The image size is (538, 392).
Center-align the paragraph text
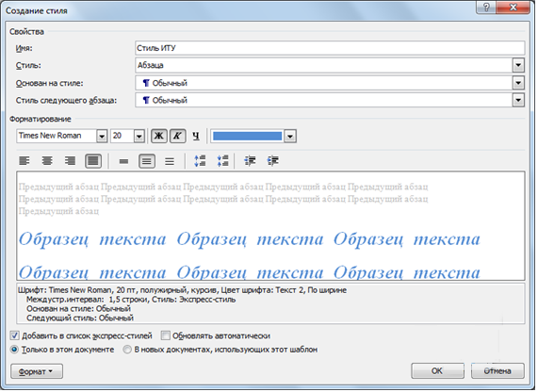[47, 161]
